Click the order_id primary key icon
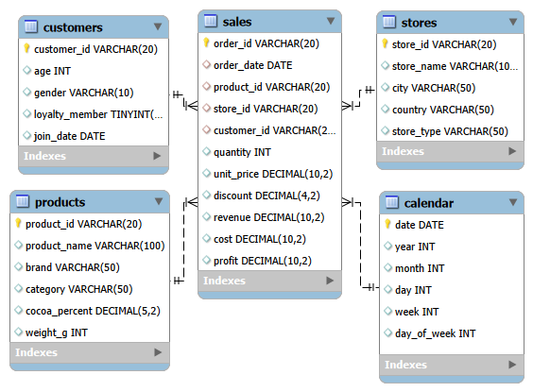The width and height of the screenshot is (533, 392). [x=206, y=43]
